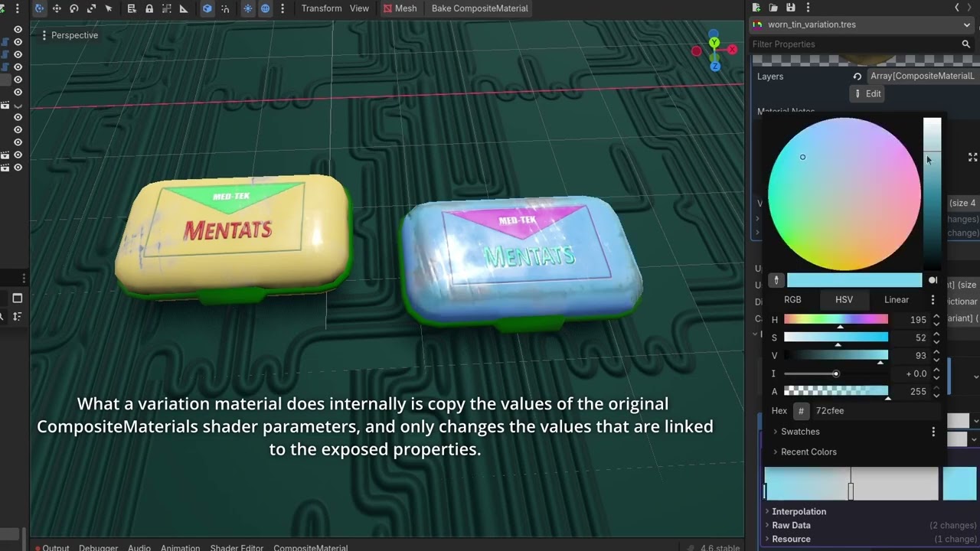Choose the arrow list-select tool
Screen dimensions: 980x551
[x=109, y=8]
